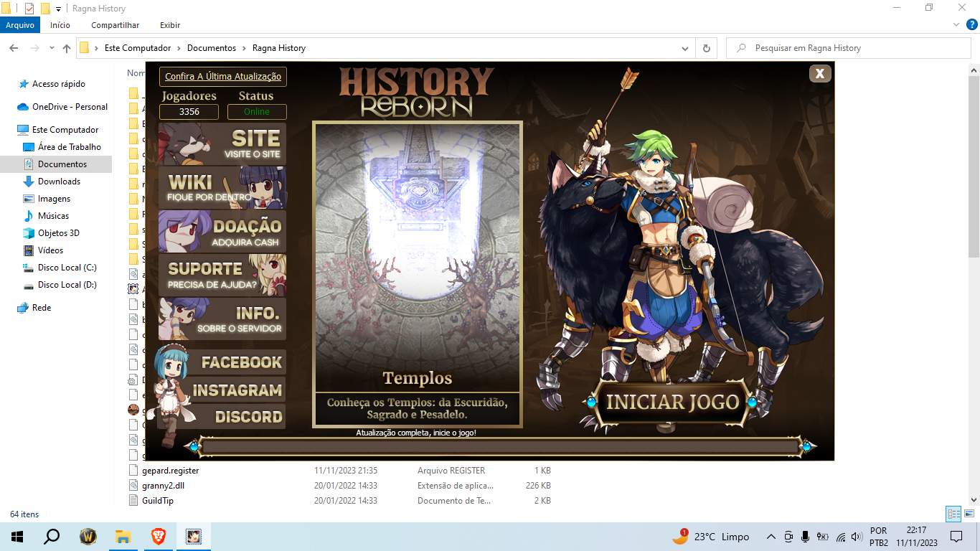
Task: Click the launcher update progress bar
Action: pyautogui.click(x=501, y=447)
